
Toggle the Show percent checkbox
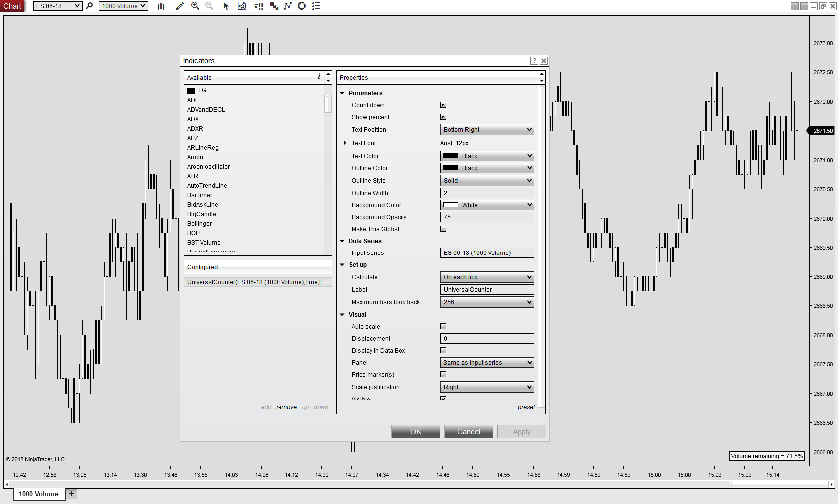click(x=443, y=117)
